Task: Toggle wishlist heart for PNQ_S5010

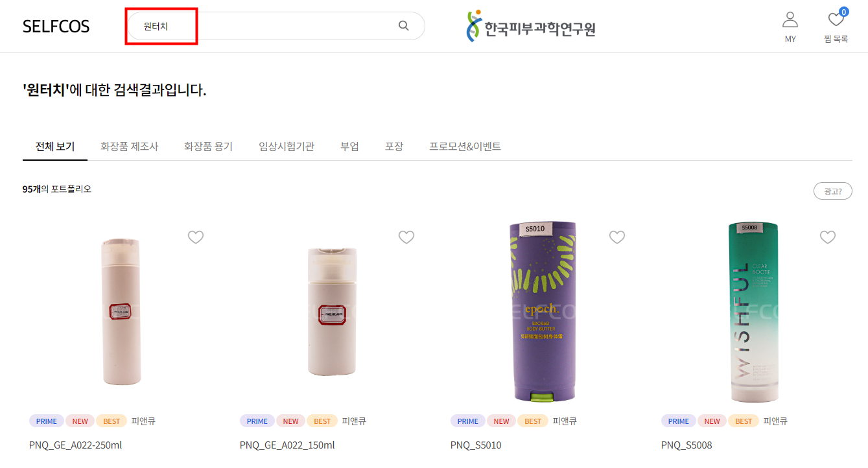Action: pyautogui.click(x=617, y=237)
